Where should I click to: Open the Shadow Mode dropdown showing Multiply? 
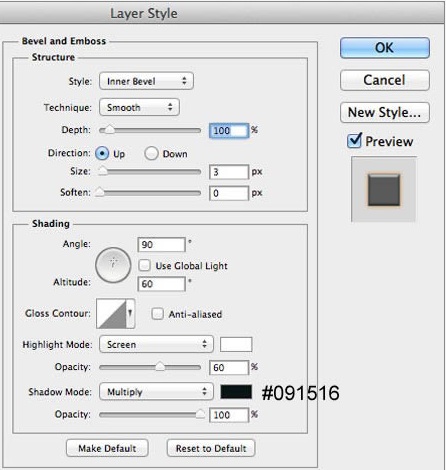click(156, 392)
